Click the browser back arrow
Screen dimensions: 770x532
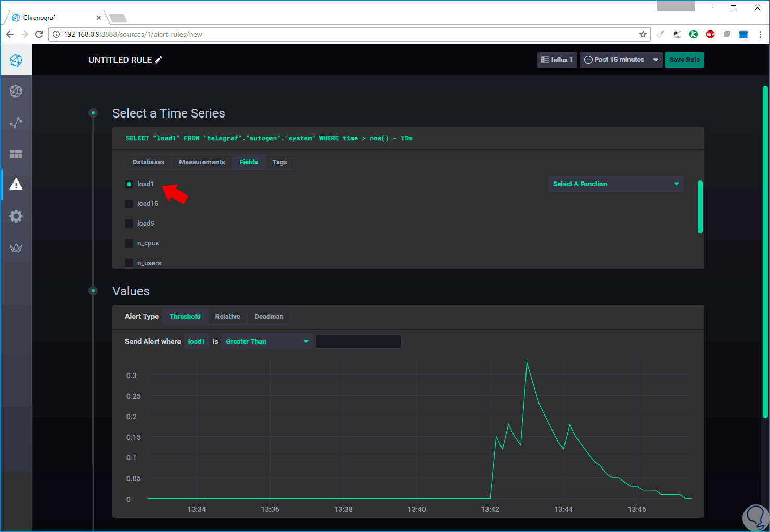tap(10, 34)
